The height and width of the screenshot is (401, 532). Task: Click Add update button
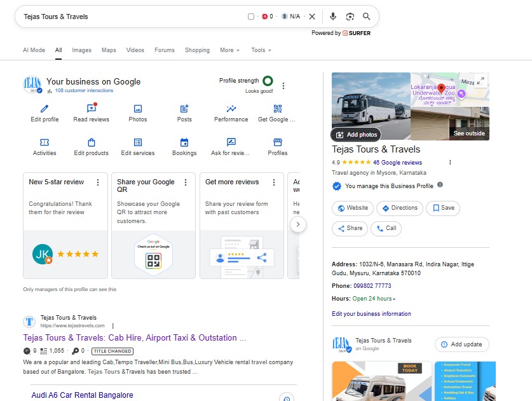[462, 344]
